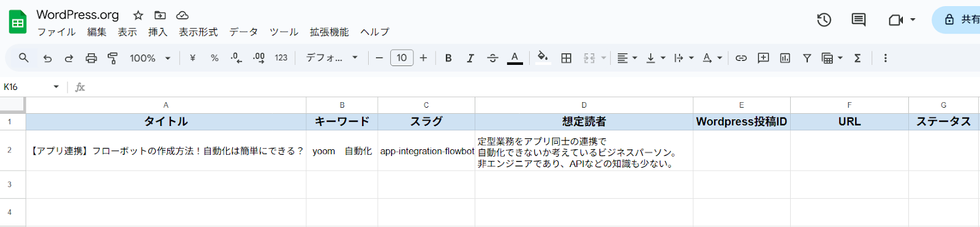Redo the last action
Viewport: 980px width, 227px height.
69,58
